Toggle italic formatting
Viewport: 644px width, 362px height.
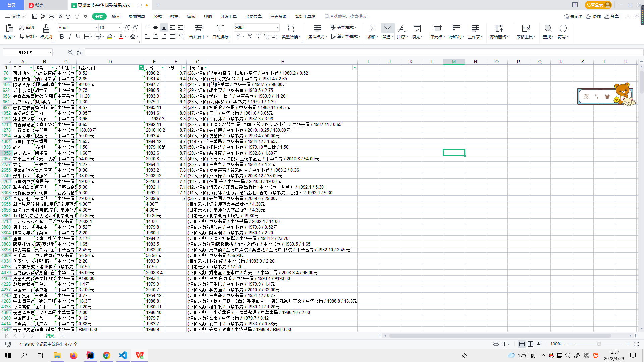(x=70, y=37)
